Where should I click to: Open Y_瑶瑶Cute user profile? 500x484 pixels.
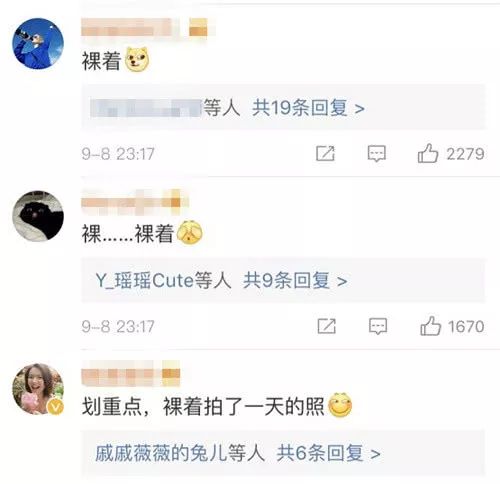[x=145, y=280]
